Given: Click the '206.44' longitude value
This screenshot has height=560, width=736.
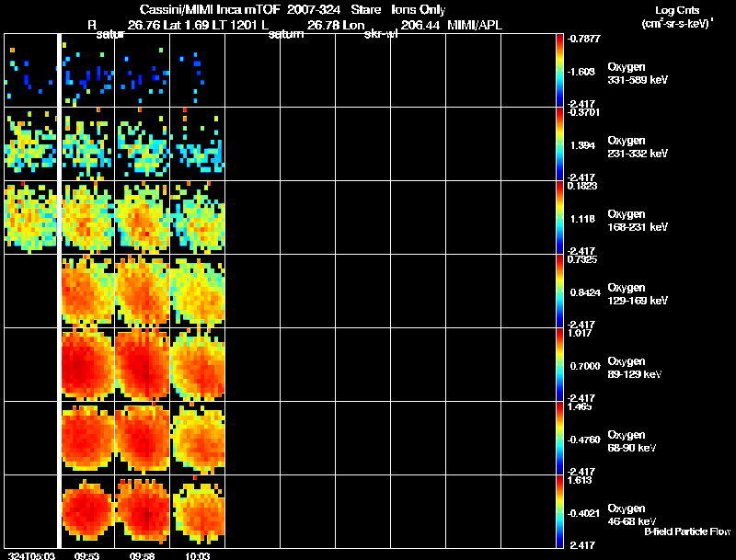Looking at the screenshot, I should click(420, 25).
